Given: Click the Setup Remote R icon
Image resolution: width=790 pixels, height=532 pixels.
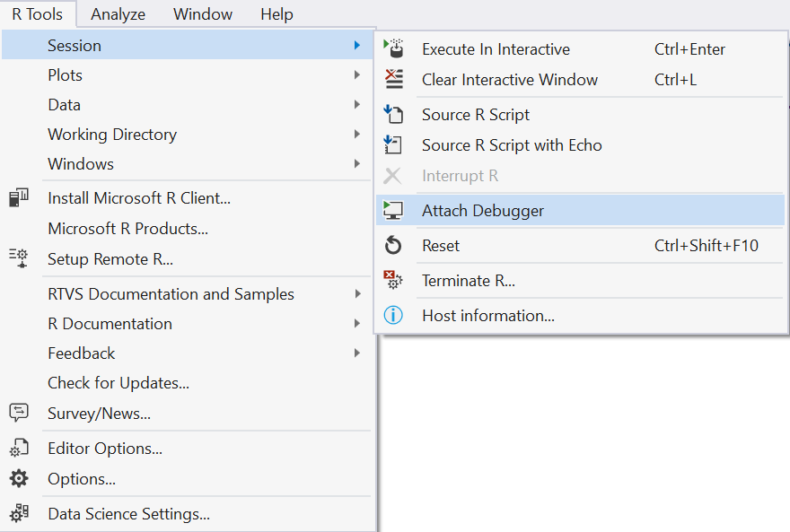Looking at the screenshot, I should pos(19,258).
